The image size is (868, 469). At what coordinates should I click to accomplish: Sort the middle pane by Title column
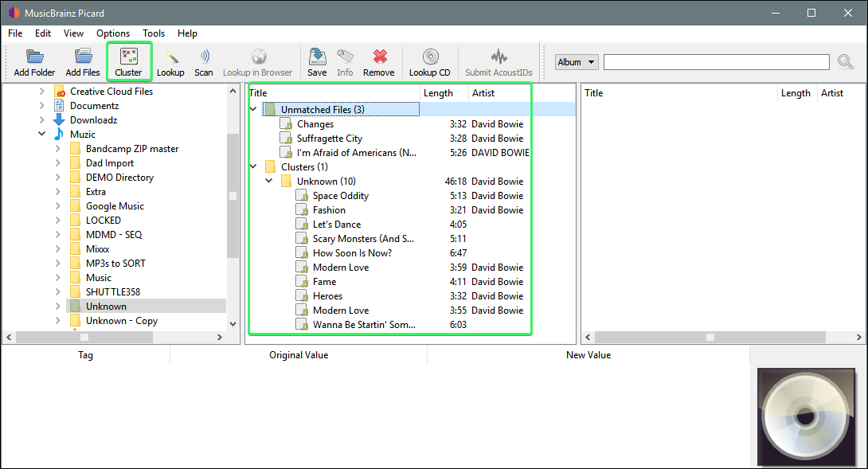coord(334,93)
